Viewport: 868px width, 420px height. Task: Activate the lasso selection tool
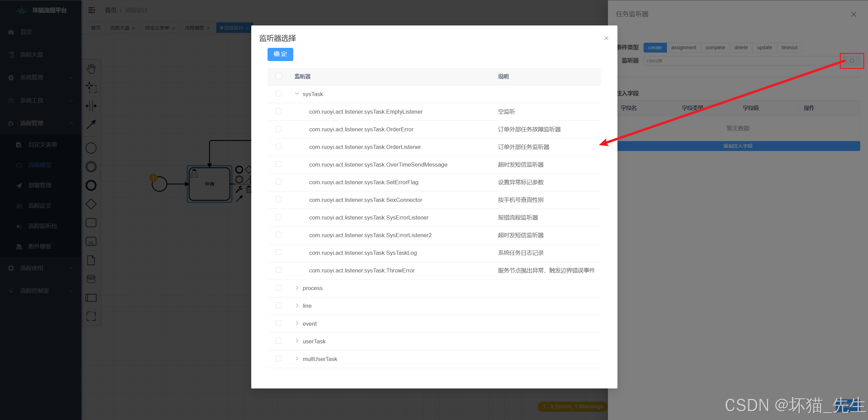coord(91,87)
